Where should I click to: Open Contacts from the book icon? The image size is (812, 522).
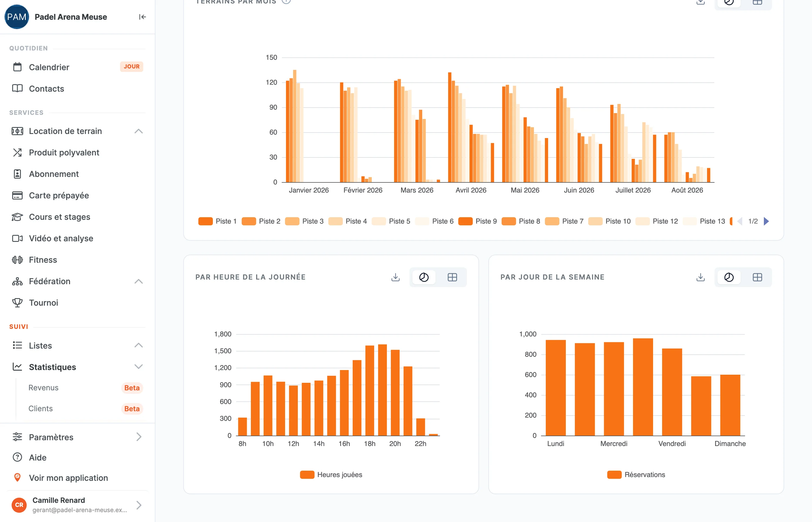tap(17, 88)
